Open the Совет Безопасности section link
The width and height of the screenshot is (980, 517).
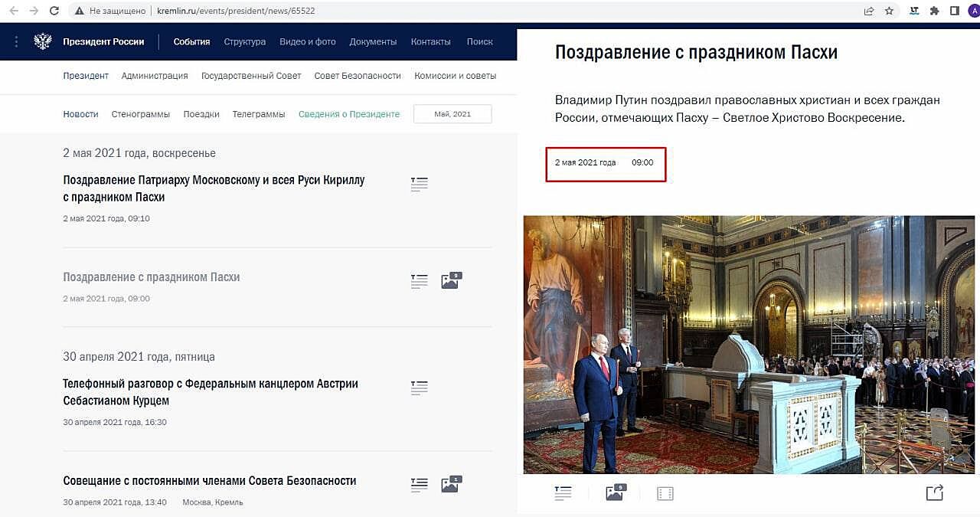(x=358, y=76)
